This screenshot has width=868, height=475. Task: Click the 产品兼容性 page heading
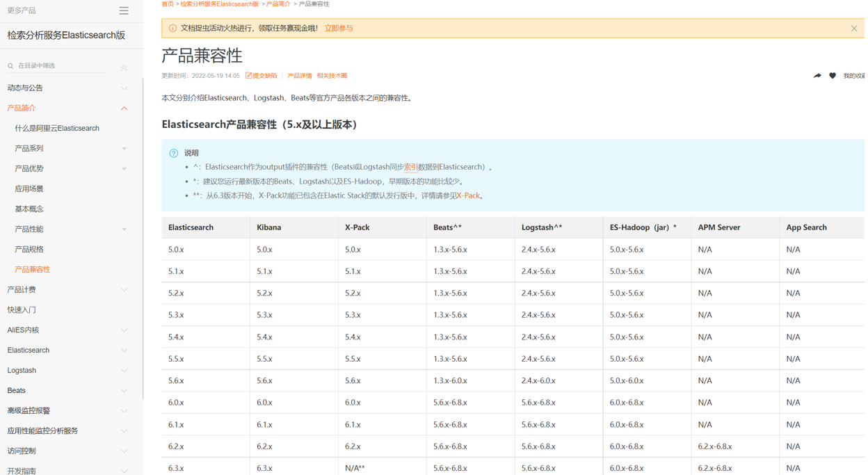click(x=202, y=56)
